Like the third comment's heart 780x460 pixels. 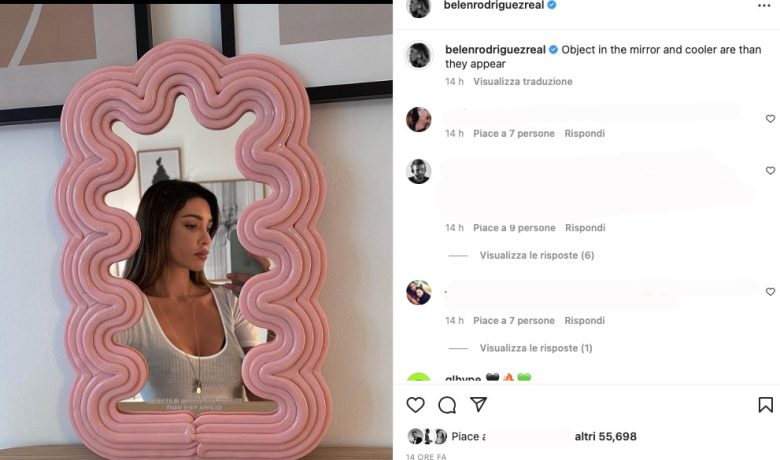click(x=770, y=292)
